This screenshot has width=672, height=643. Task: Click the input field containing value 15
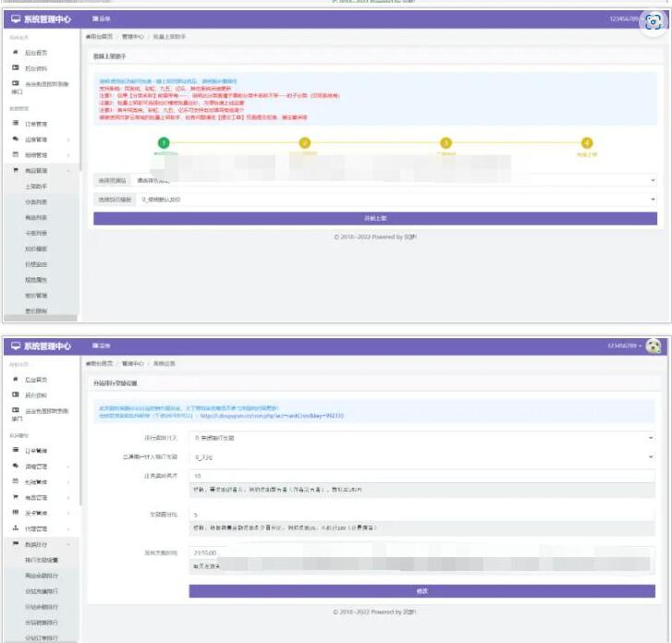[422, 475]
